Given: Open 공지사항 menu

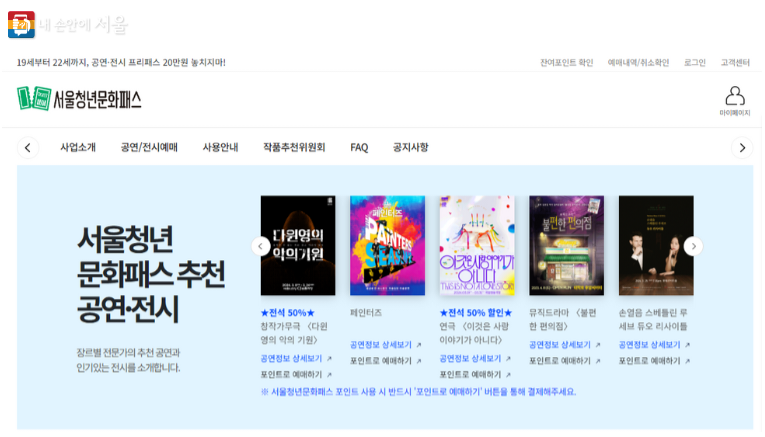Looking at the screenshot, I should tap(411, 147).
